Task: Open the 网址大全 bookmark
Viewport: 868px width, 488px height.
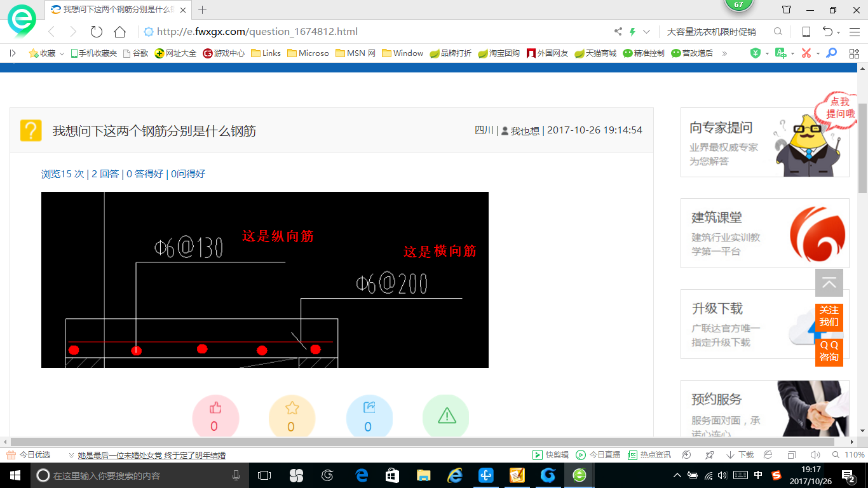Action: (x=176, y=53)
